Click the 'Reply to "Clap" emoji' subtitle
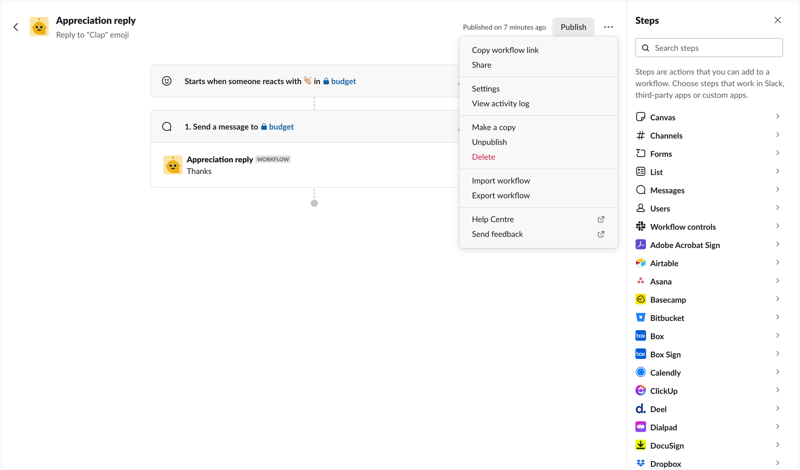Image resolution: width=800 pixels, height=470 pixels. [x=92, y=35]
